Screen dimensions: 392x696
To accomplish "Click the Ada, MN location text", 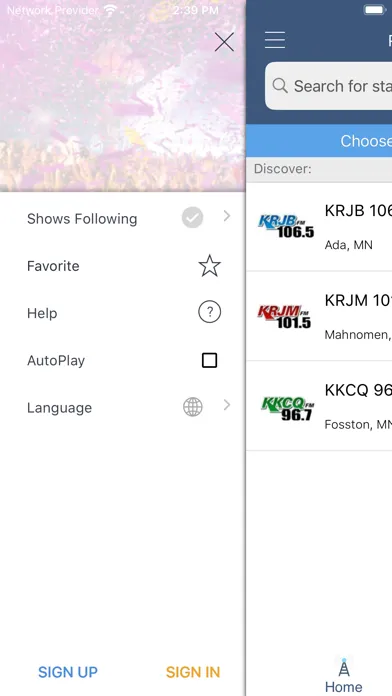I will (348, 245).
